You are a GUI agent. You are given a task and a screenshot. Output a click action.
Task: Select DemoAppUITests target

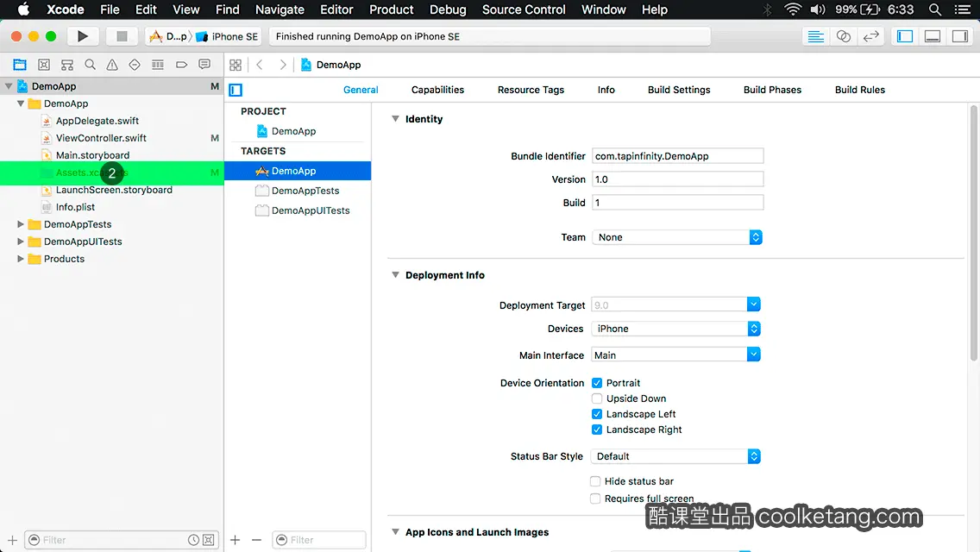(x=298, y=210)
